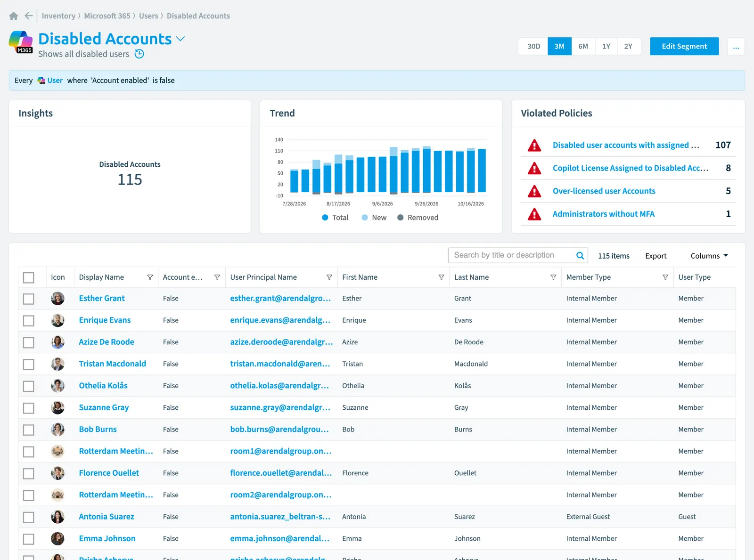Expand the Disabled Accounts title dropdown
The width and height of the screenshot is (754, 560).
(x=180, y=39)
